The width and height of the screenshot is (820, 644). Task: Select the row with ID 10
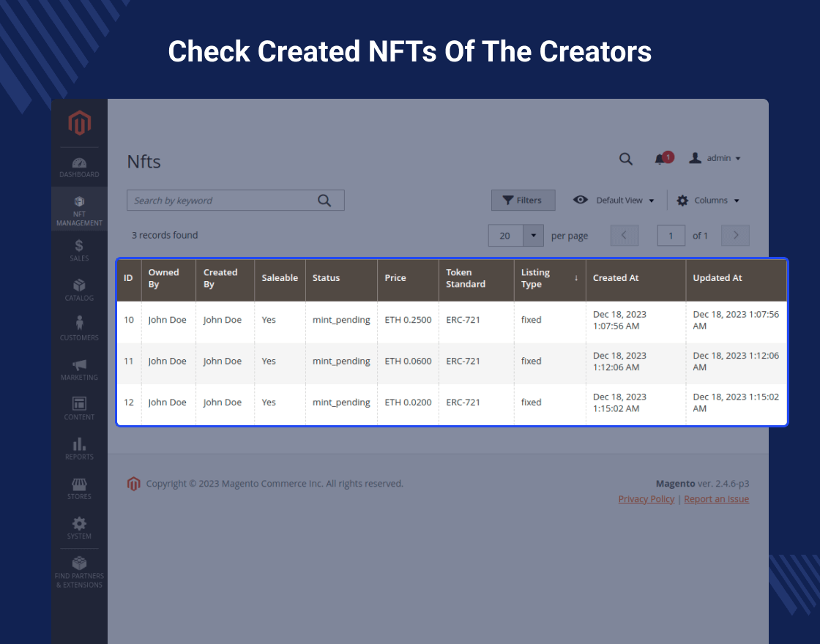[x=452, y=321]
